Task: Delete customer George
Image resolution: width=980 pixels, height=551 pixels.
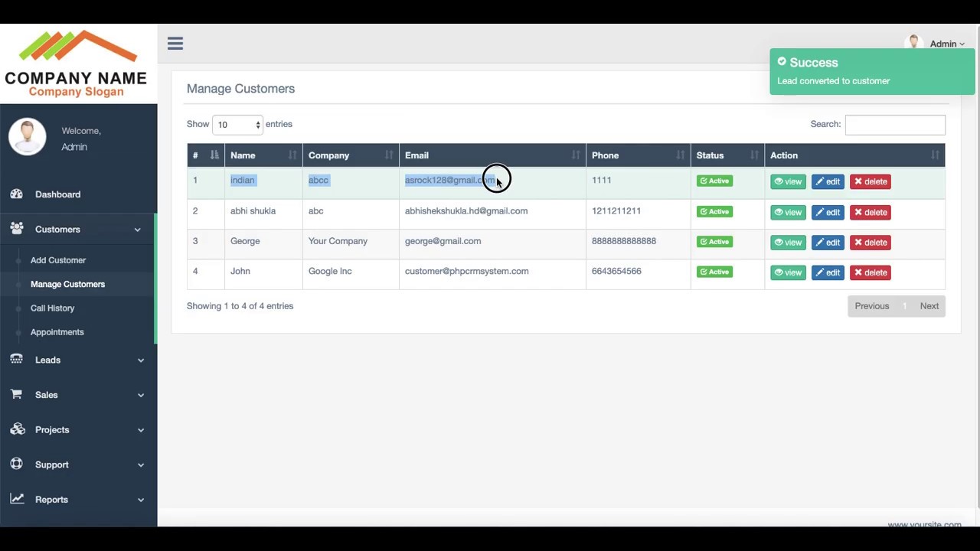Action: pyautogui.click(x=871, y=243)
